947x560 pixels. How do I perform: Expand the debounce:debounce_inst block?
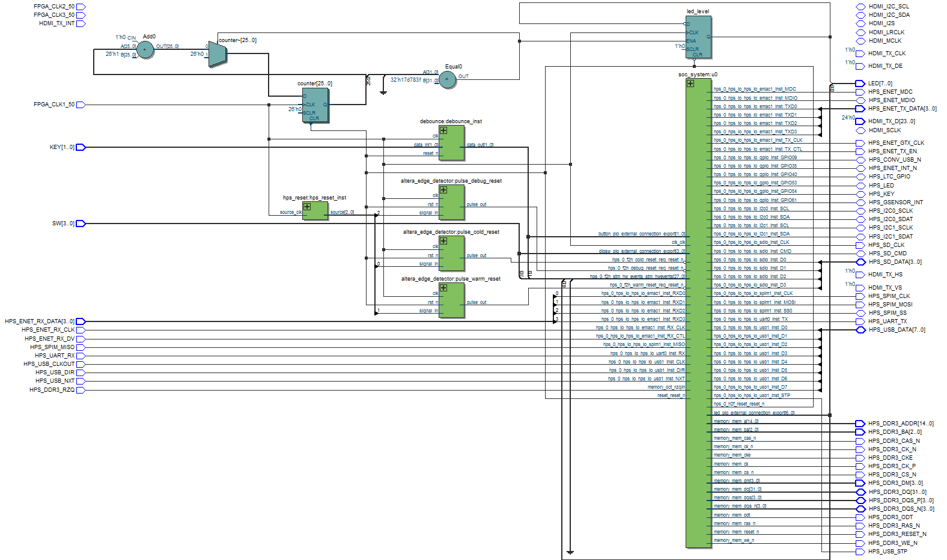(x=443, y=130)
